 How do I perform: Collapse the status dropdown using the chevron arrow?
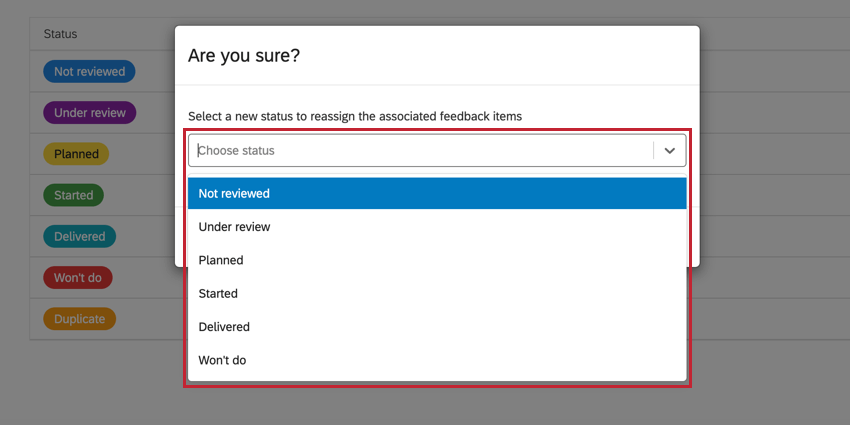pyautogui.click(x=670, y=151)
